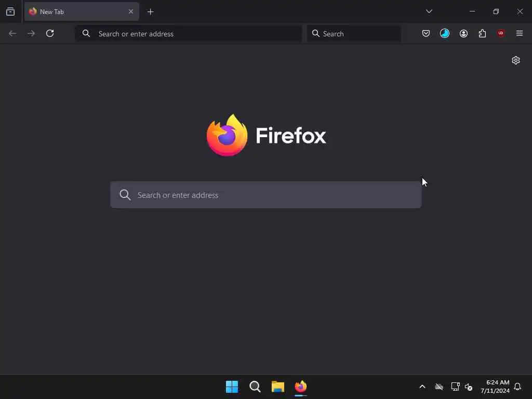Screen dimensions: 532x399
Task: Open a new tab with plus button
Action: pos(150,12)
